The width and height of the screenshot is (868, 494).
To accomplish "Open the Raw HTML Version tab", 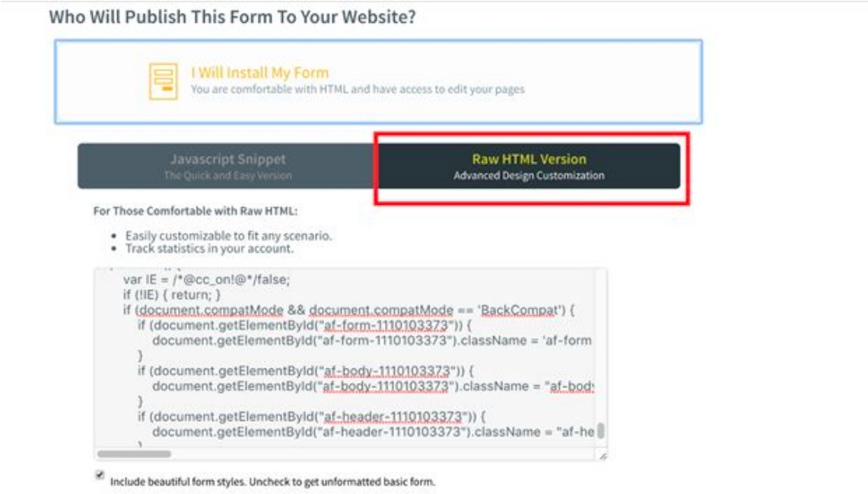I will 529,166.
